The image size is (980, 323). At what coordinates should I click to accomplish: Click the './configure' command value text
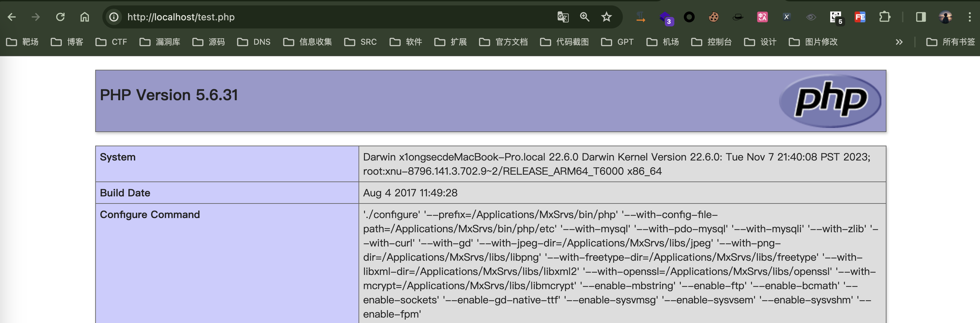tap(620, 264)
